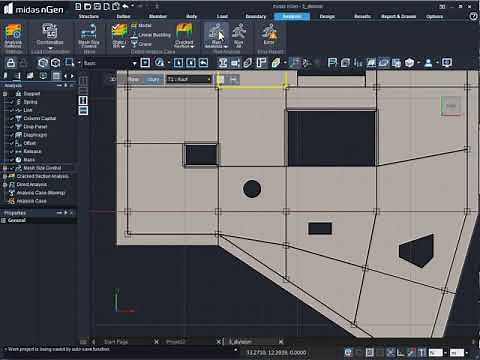Select Linear Buckling analysis case
Screen dimensions: 480x360
tap(150, 35)
